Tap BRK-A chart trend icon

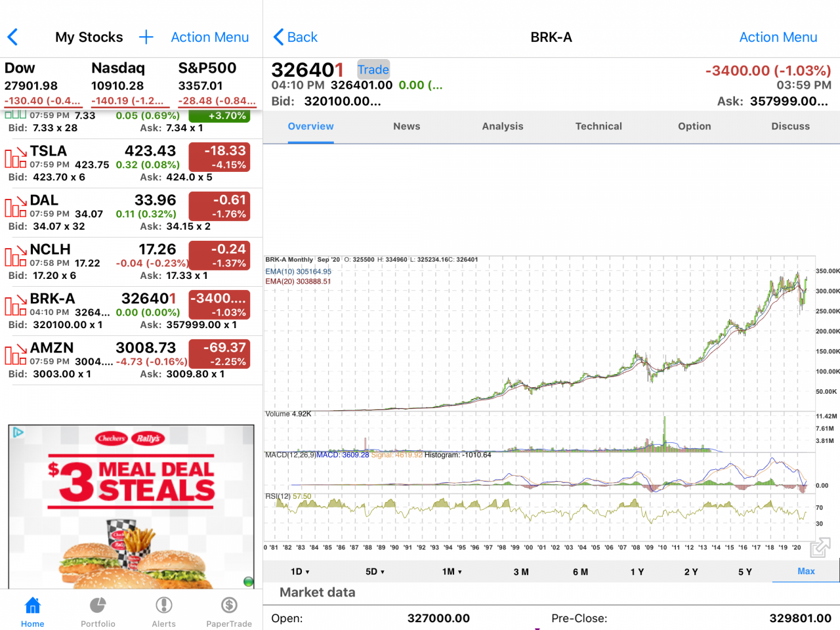point(16,305)
